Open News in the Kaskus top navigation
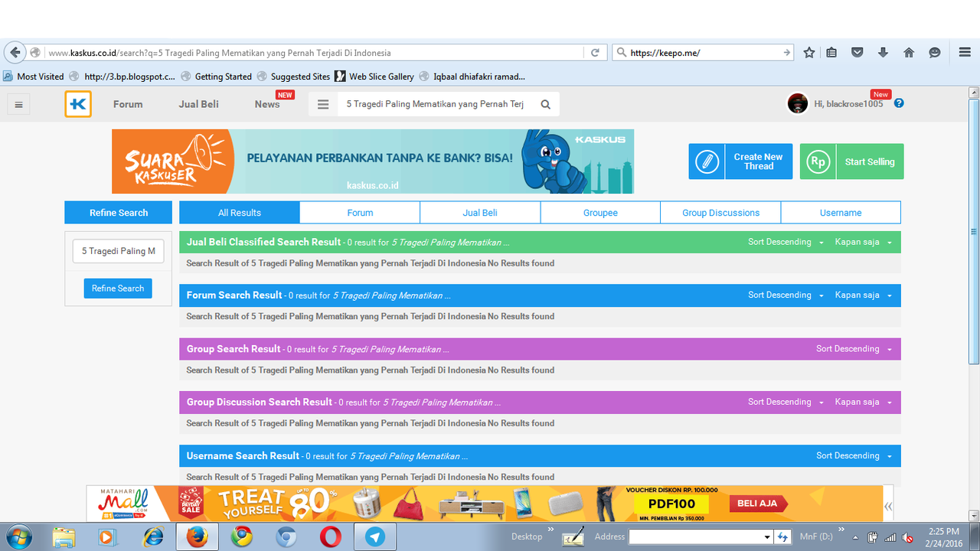980x551 pixels. click(267, 104)
